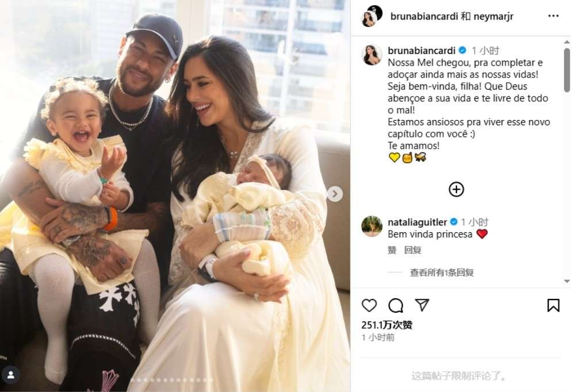The height and width of the screenshot is (392, 571).
Task: Go to next photo in carousel
Action: pyautogui.click(x=335, y=194)
